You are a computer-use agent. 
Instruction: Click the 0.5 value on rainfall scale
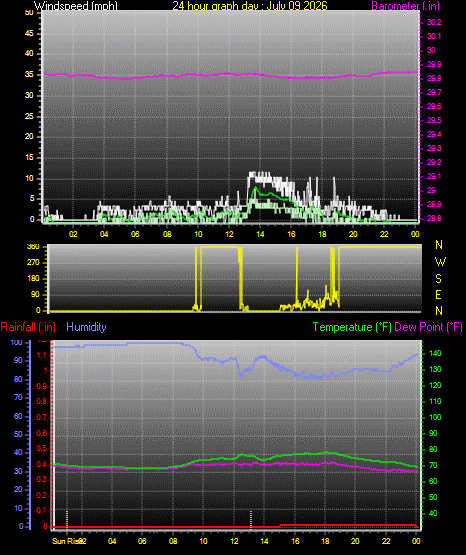point(42,448)
